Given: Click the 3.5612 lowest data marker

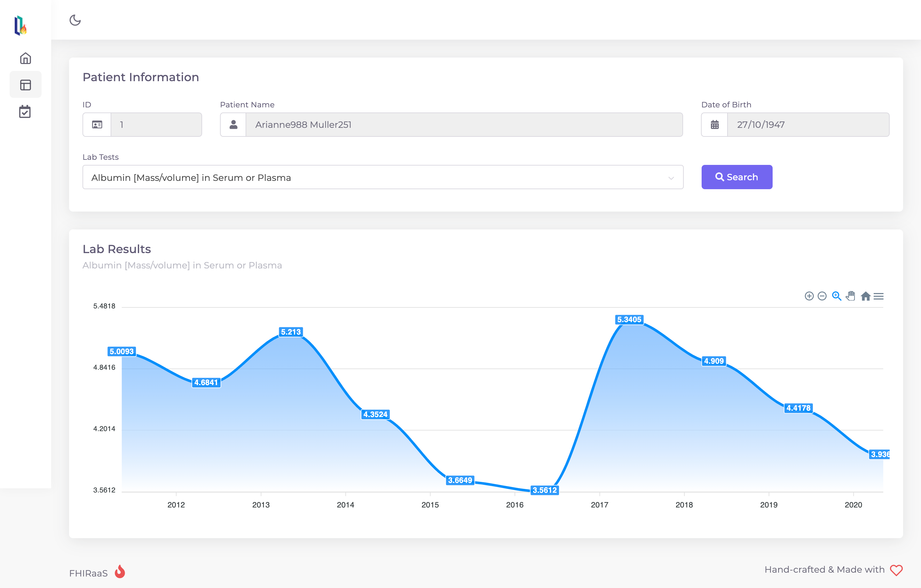Looking at the screenshot, I should click(545, 490).
